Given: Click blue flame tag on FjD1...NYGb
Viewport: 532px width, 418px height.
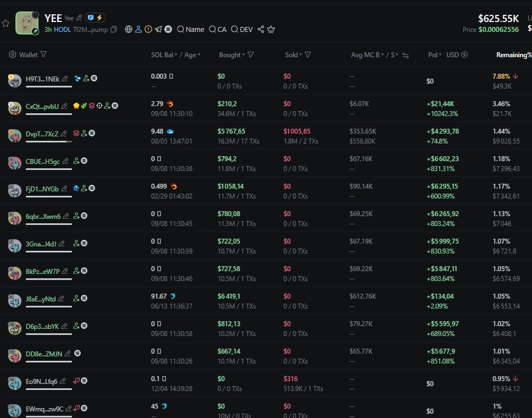Looking at the screenshot, I should 76,188.
